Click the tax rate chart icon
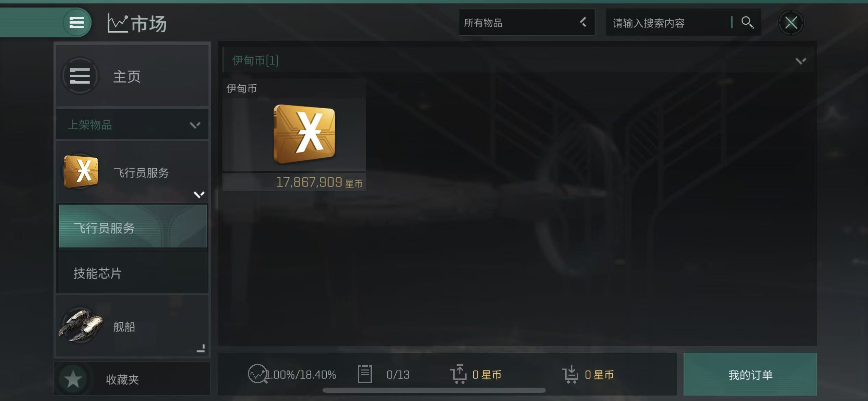 (257, 374)
